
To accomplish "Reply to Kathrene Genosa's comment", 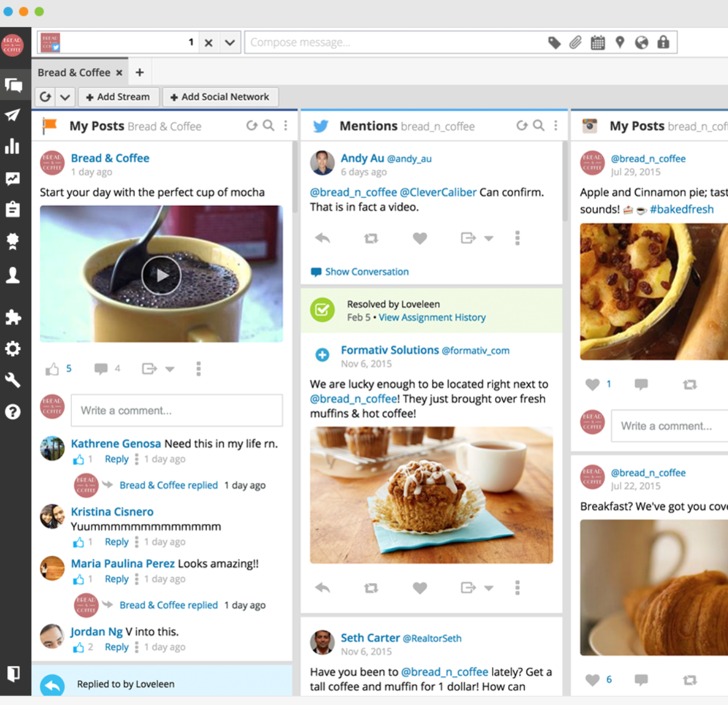I will 117,459.
